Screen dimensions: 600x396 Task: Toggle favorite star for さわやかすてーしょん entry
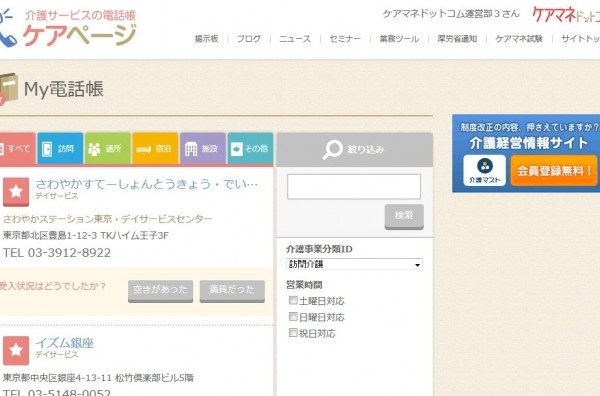16,192
